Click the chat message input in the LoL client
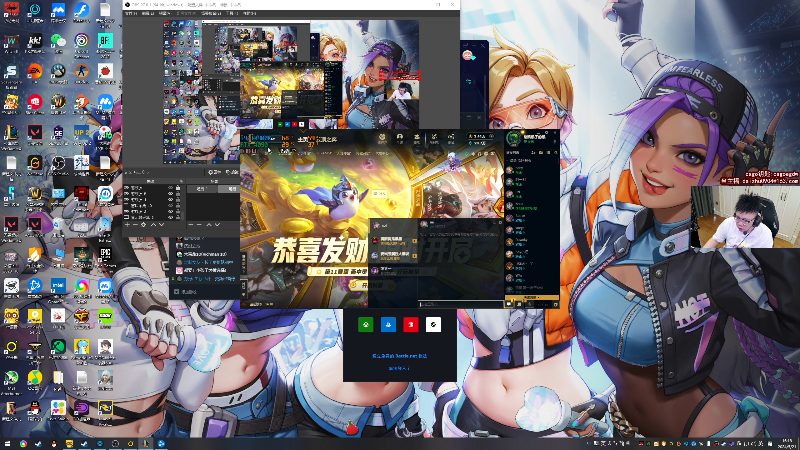The width and height of the screenshot is (800, 450). (461, 304)
